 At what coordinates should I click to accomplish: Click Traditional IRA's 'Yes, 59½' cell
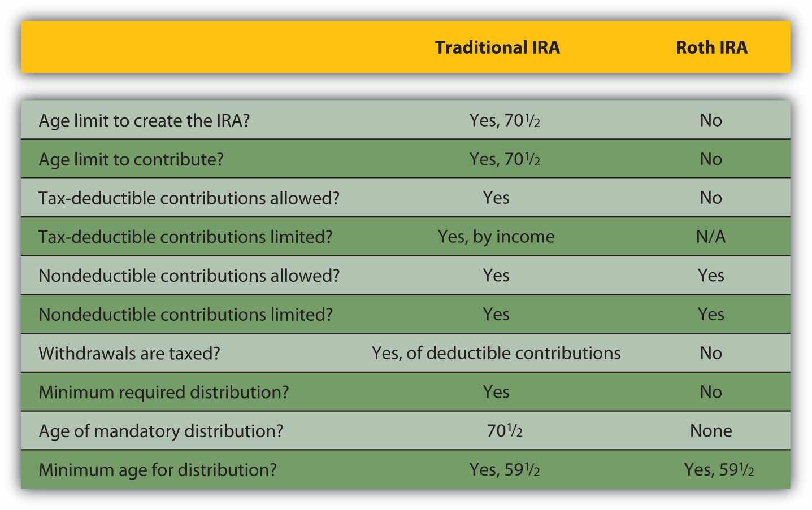coord(505,470)
